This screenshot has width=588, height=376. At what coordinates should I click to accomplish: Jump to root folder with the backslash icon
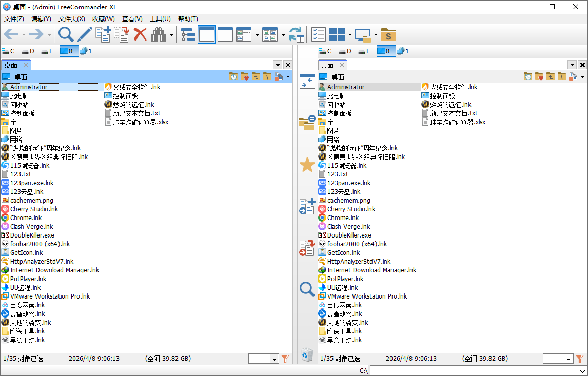267,76
